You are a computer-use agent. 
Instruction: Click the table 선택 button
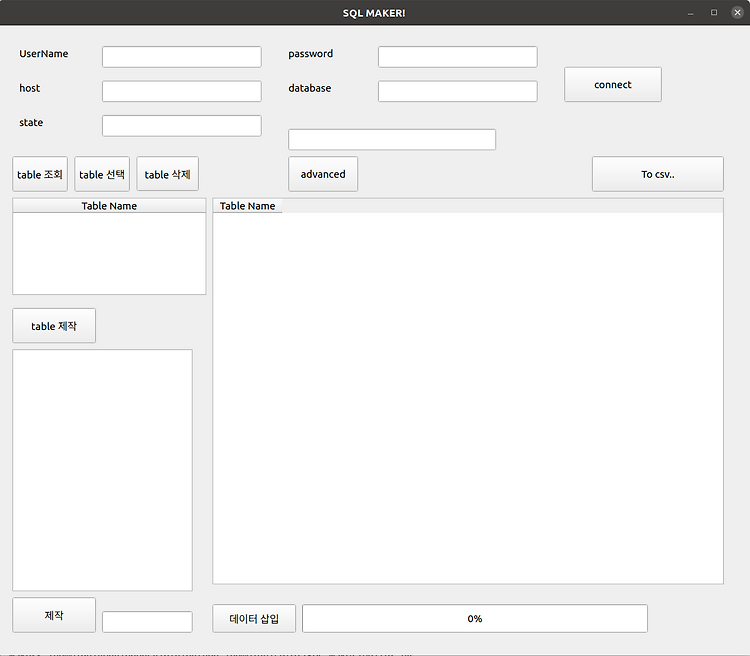[102, 174]
